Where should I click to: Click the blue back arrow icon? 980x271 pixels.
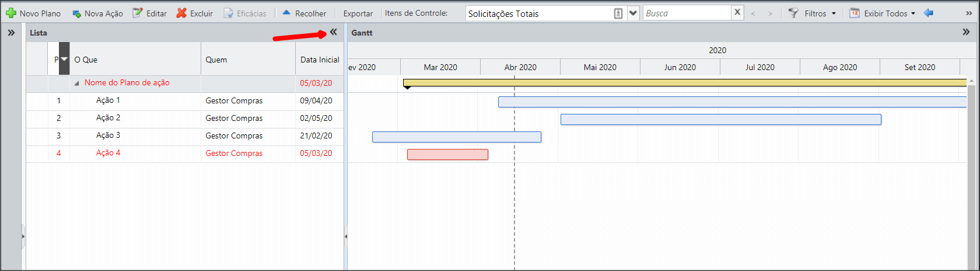click(x=929, y=13)
